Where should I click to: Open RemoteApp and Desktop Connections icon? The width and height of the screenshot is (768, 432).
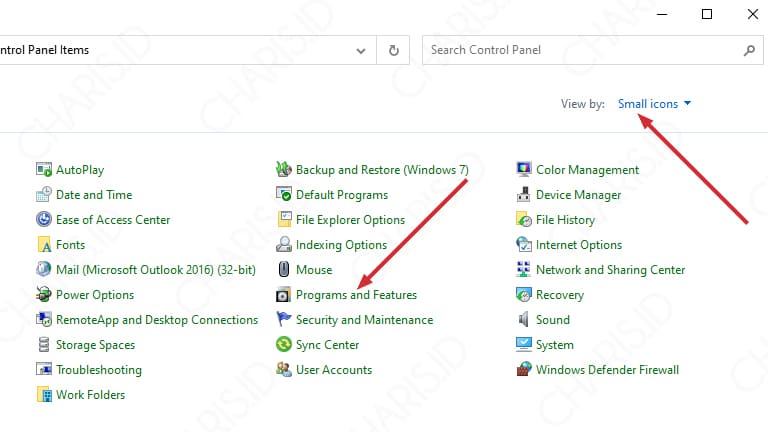click(x=44, y=320)
